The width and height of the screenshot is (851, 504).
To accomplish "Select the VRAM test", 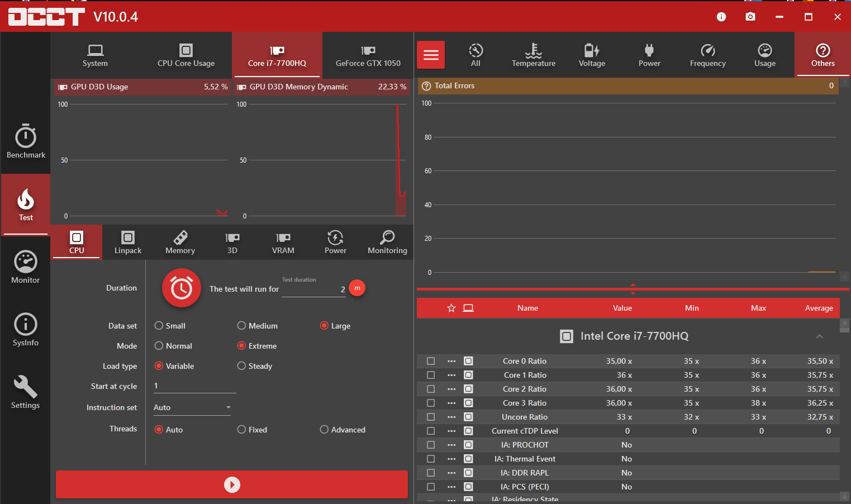I will 283,243.
